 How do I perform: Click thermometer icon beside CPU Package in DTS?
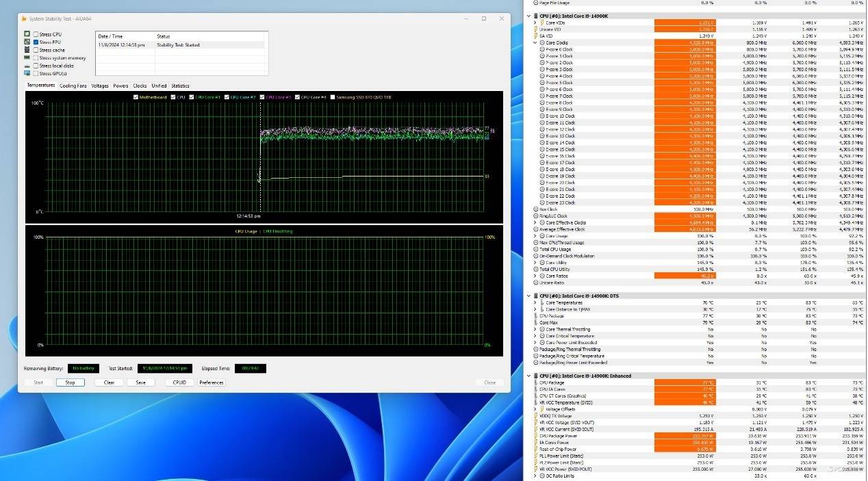pos(536,316)
